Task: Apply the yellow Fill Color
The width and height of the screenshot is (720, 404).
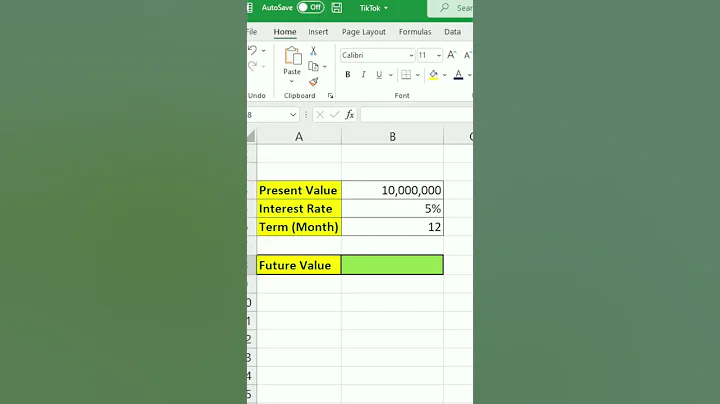Action: tap(433, 75)
